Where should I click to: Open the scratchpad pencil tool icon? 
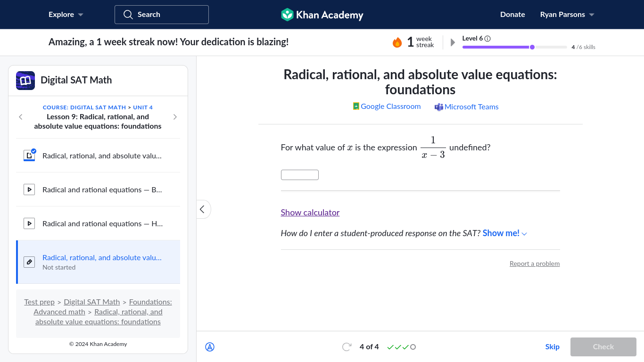(x=210, y=347)
